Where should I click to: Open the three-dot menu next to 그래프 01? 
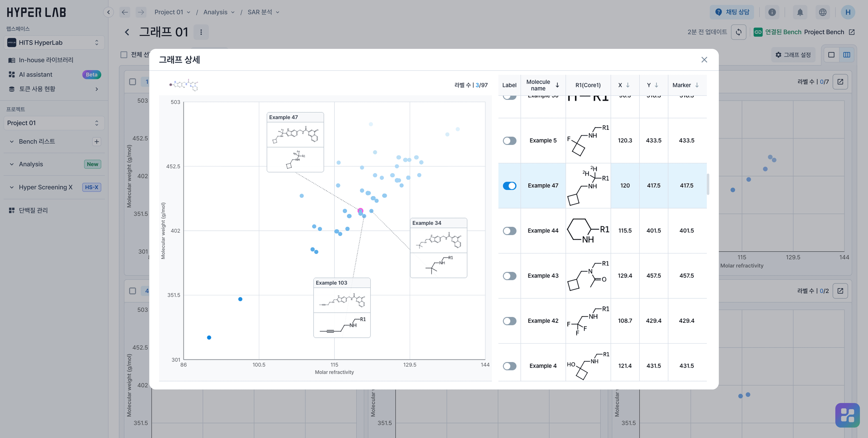[x=201, y=32]
